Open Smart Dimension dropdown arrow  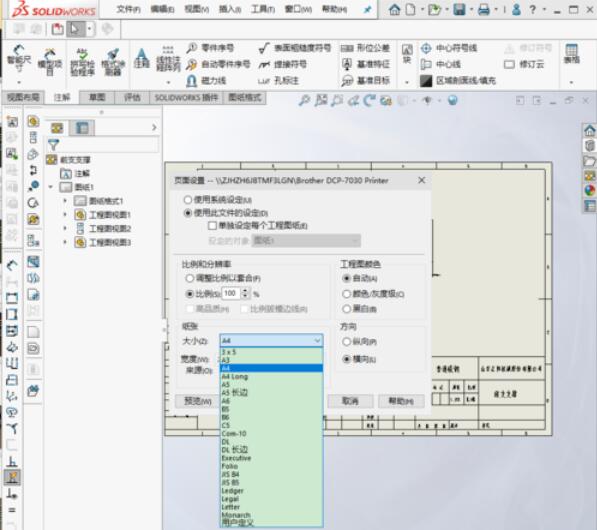click(x=19, y=82)
